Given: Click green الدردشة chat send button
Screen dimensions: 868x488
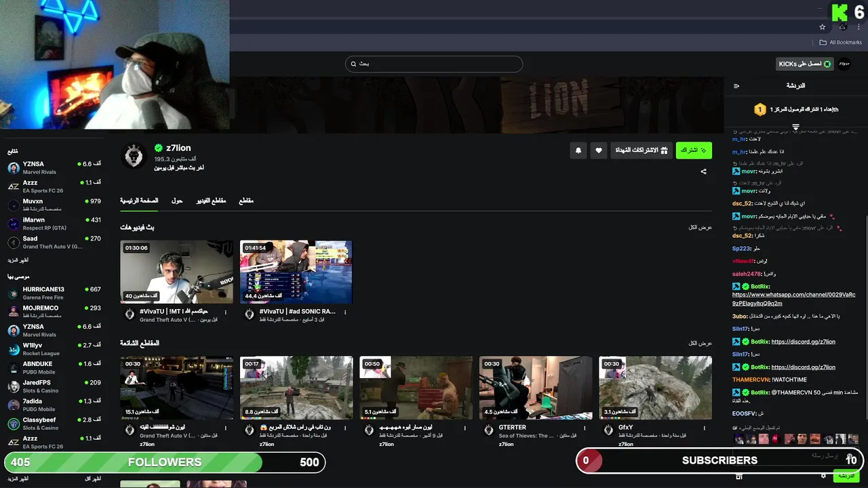Looking at the screenshot, I should [846, 476].
